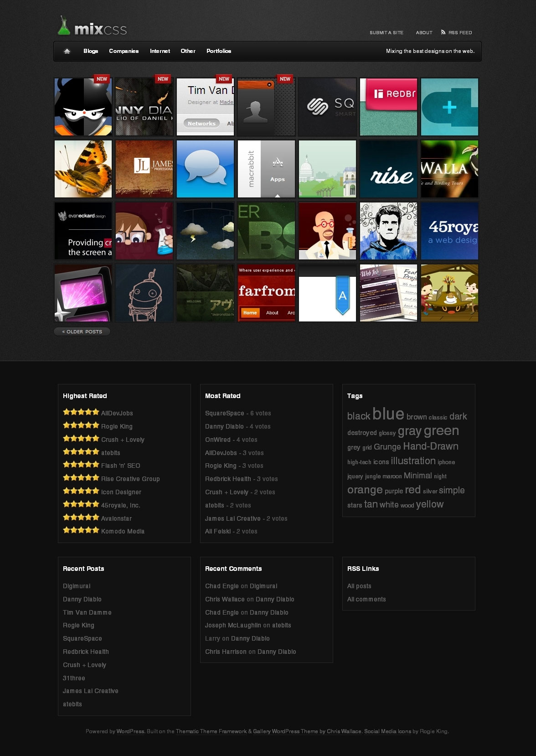Go to the Companies category
The image size is (536, 756).
tap(124, 51)
